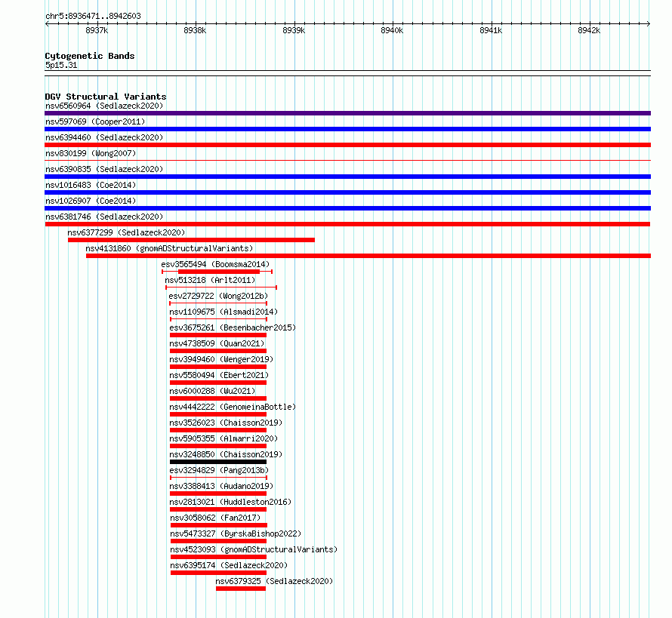Viewport: 672px width, 618px height.
Task: Click esv3565494 (Boomsma2014) label
Action: [x=215, y=264]
